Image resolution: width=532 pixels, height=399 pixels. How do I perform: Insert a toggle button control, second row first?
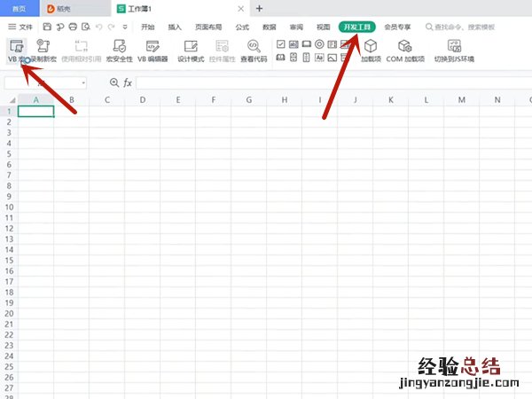click(280, 58)
